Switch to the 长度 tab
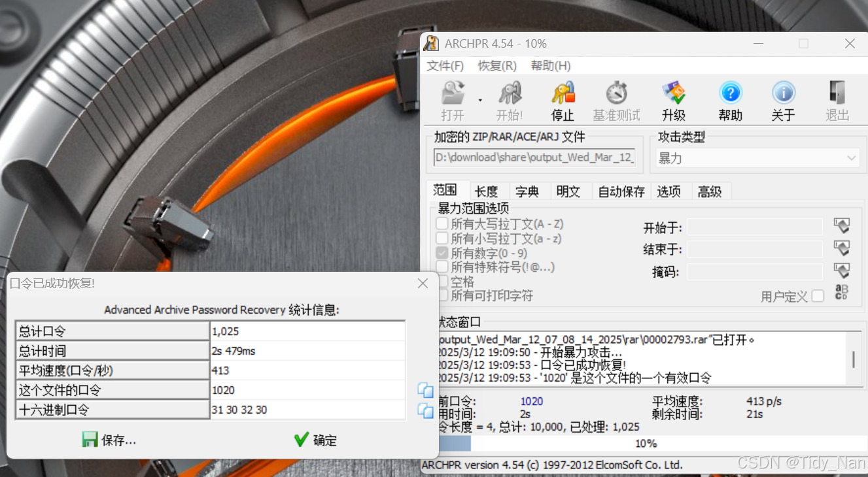 [486, 191]
